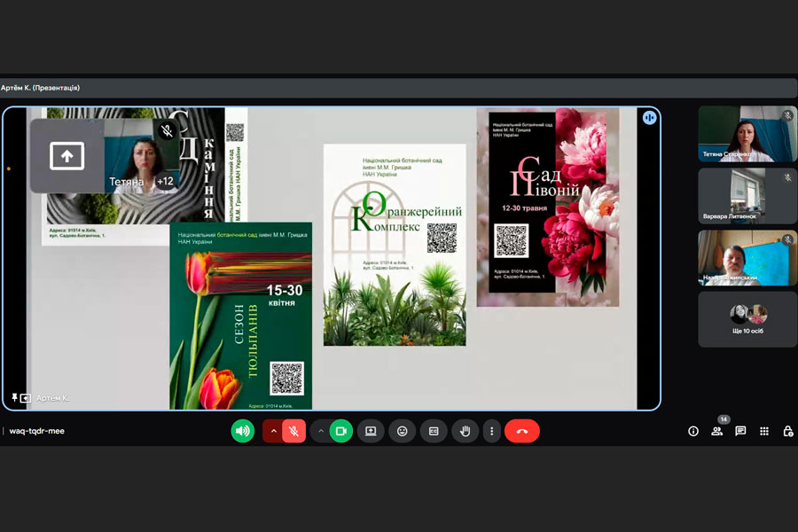Click the green speaker audio button

click(243, 431)
